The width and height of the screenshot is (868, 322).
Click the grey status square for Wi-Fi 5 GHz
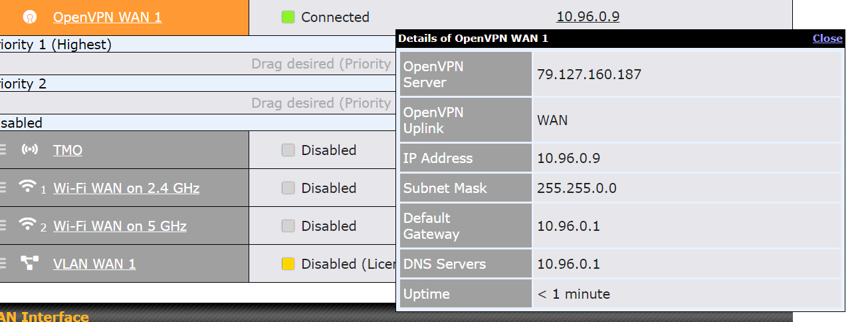(x=288, y=226)
